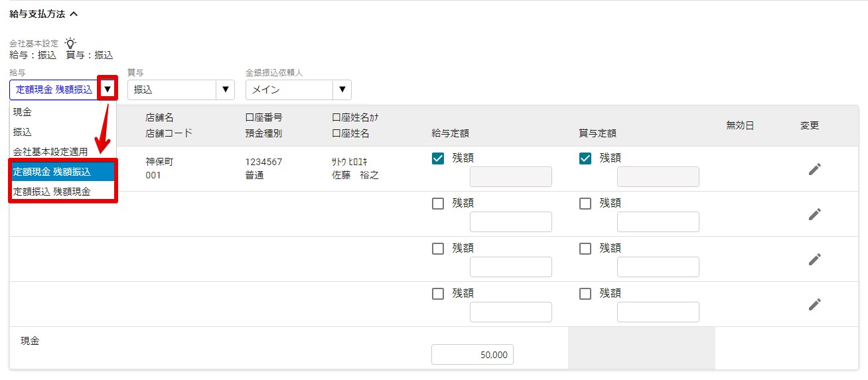Click the 普通 deposit type text

coord(254,176)
